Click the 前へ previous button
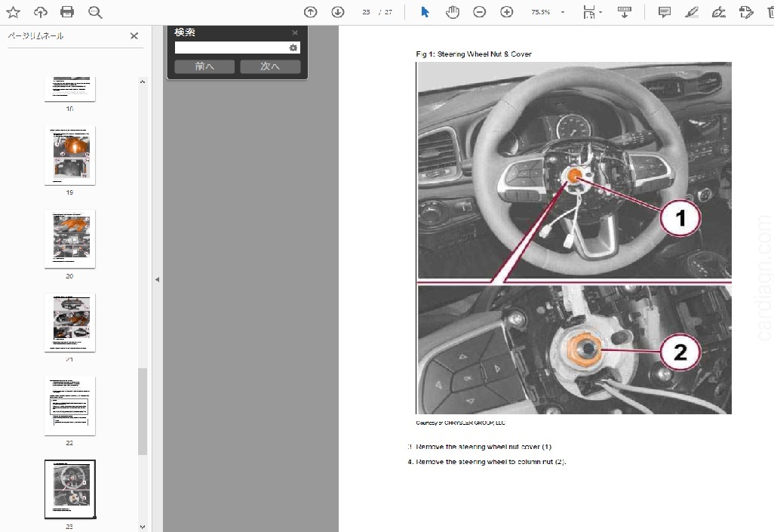 pos(204,66)
